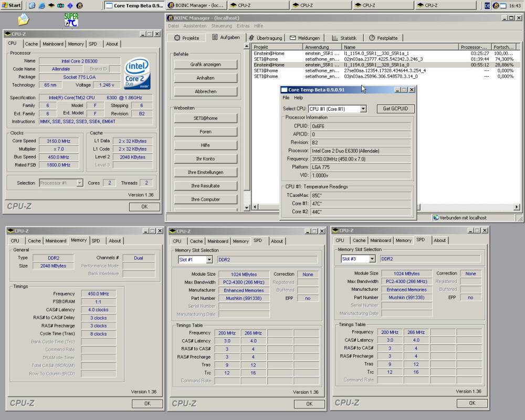525x420 pixels.
Task: Click the Ihre Einstellungen button
Action: coord(206,172)
